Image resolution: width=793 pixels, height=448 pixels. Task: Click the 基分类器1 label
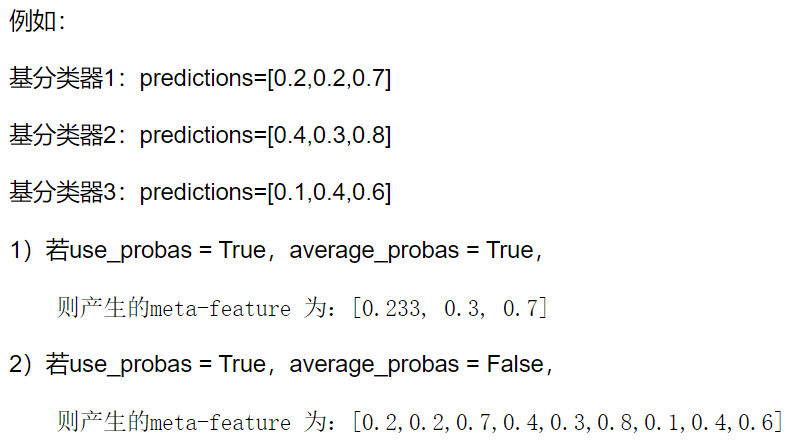tap(62, 78)
